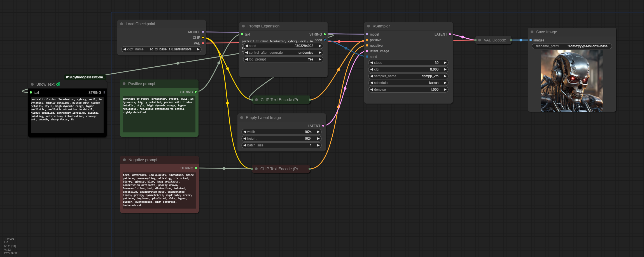Screen dimensions: 644x257
Task: Click the red CLIP Text Encode node title
Action: pyautogui.click(x=279, y=169)
